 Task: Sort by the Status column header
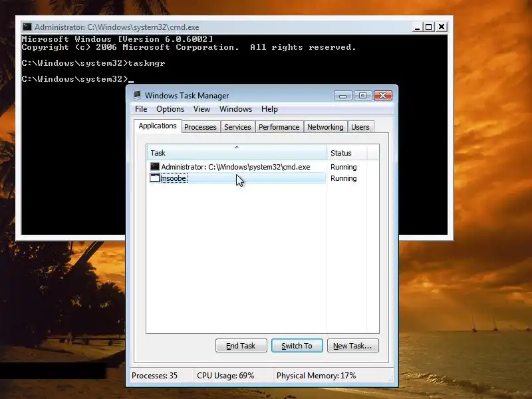click(x=346, y=153)
